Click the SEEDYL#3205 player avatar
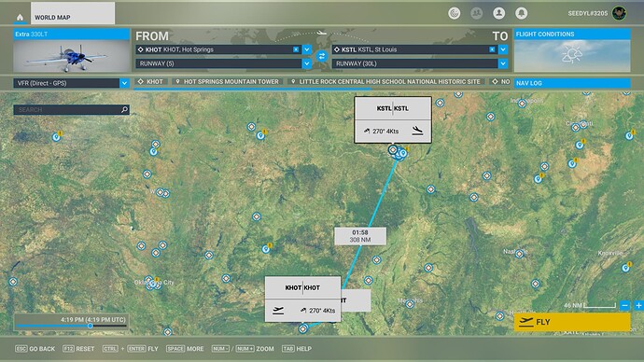The image size is (644, 362). click(619, 13)
